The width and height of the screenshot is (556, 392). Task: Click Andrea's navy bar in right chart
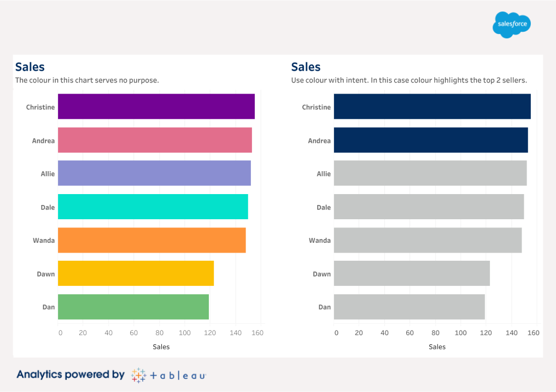tap(431, 140)
